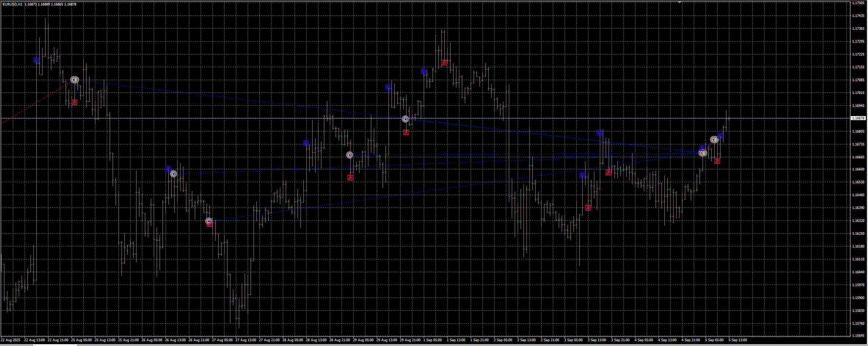Click the blue trade marker on 22 Aug 13:00
The height and width of the screenshot is (346, 868).
click(x=36, y=60)
